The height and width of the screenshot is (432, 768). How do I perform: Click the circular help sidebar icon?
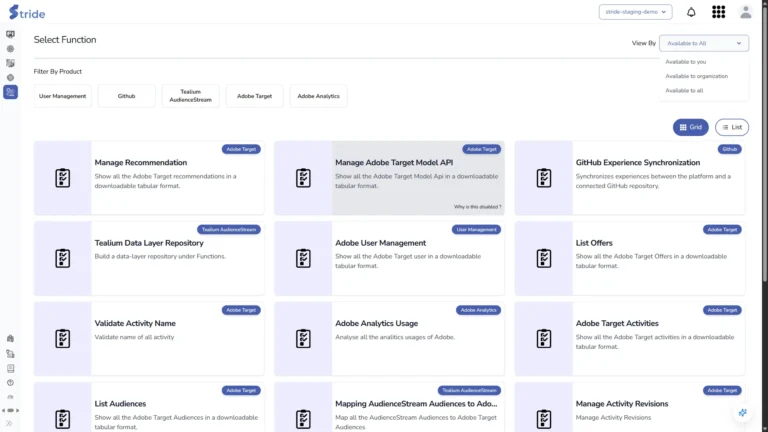[10, 383]
